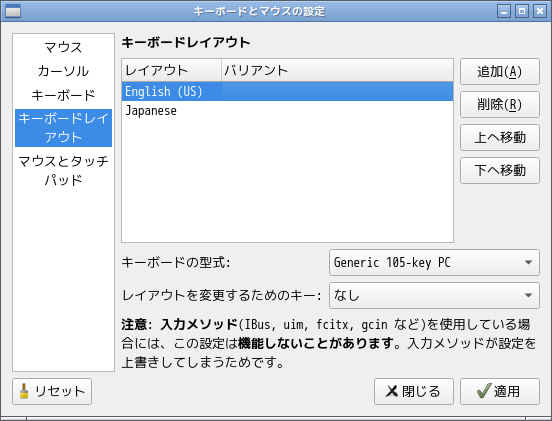Minimize the settings window
Viewport: 552px width, 421px height.
504,11
